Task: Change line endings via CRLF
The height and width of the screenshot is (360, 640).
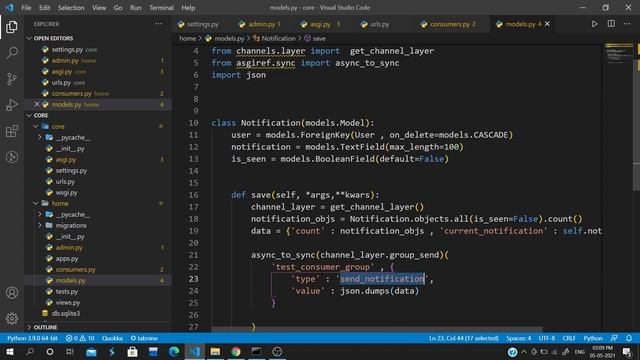Action: click(569, 338)
